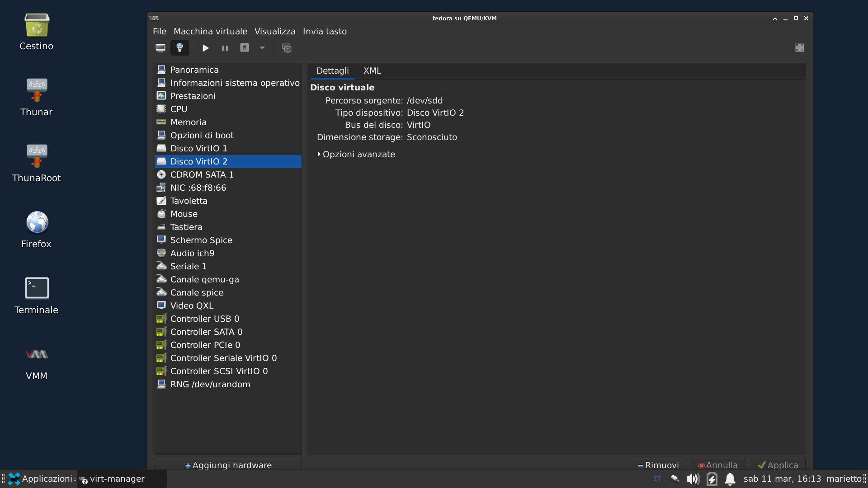Shut down the virtual machine icon
The height and width of the screenshot is (488, 868).
(245, 48)
